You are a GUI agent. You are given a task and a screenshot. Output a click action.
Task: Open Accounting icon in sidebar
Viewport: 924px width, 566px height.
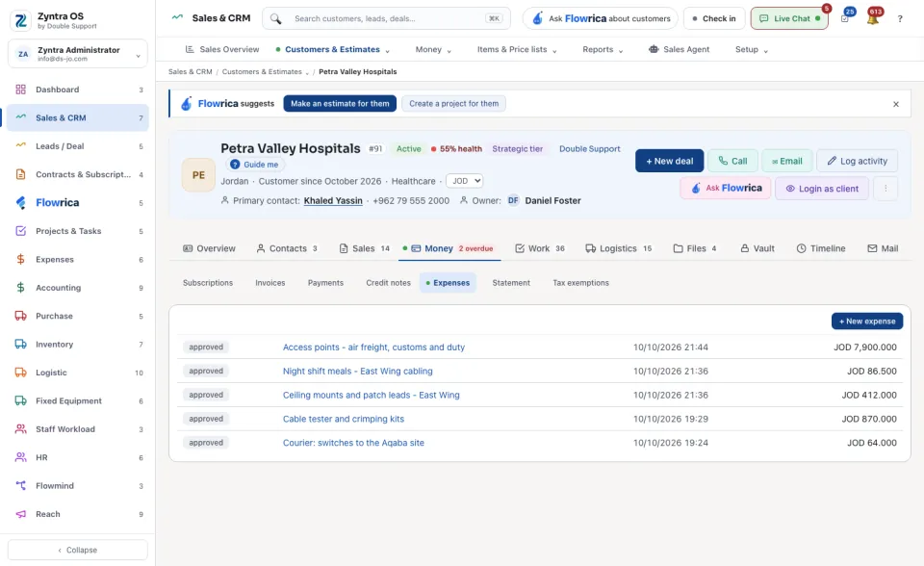click(x=20, y=288)
